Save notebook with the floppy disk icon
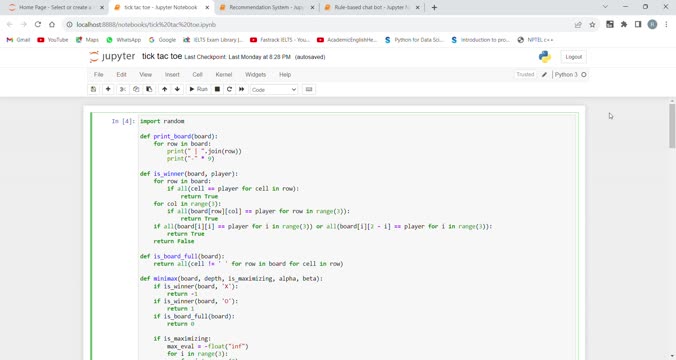Screen dimensions: 676x360 click(93, 89)
